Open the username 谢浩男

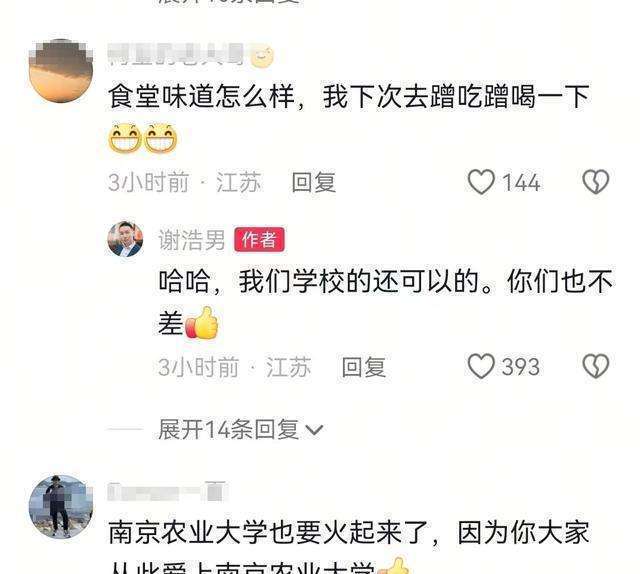pyautogui.click(x=191, y=240)
